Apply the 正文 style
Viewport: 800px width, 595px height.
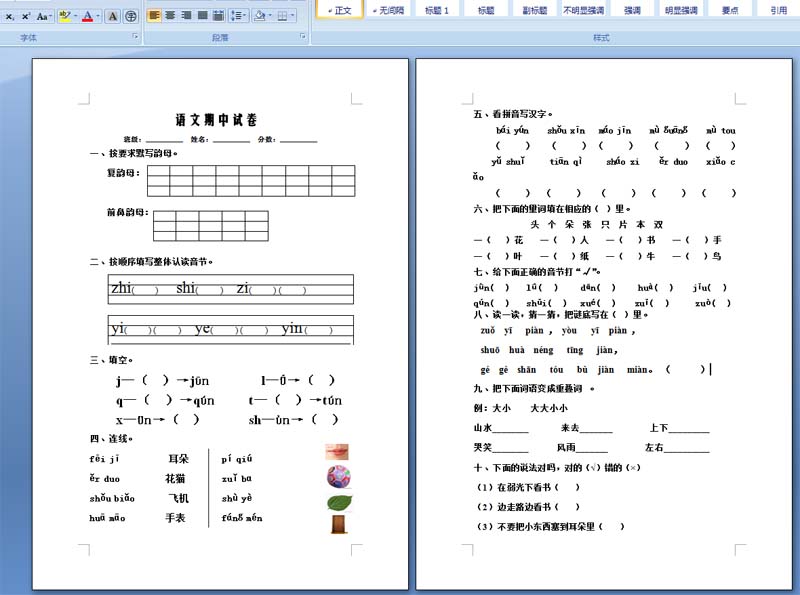339,10
